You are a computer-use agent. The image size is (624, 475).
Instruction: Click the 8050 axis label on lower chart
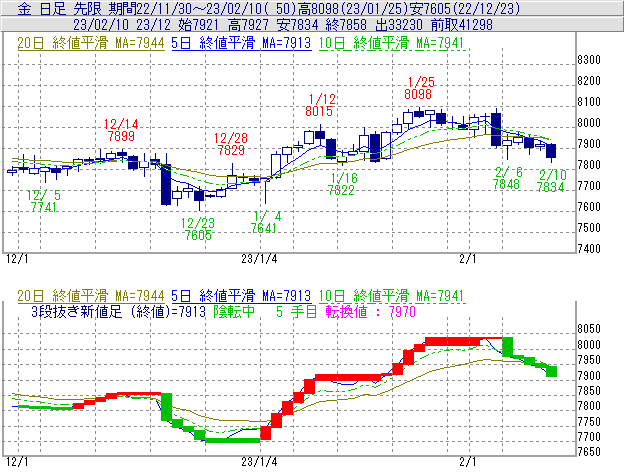[x=589, y=329]
